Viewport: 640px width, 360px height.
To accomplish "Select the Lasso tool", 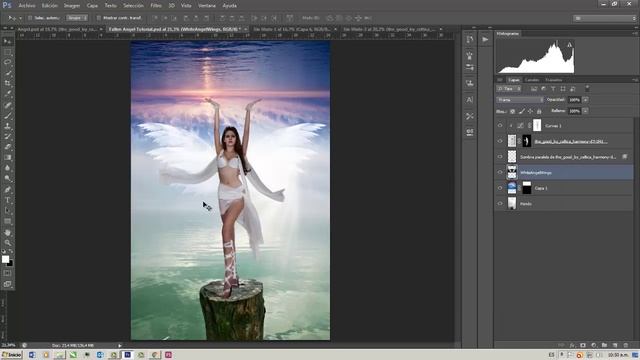I will 7,62.
